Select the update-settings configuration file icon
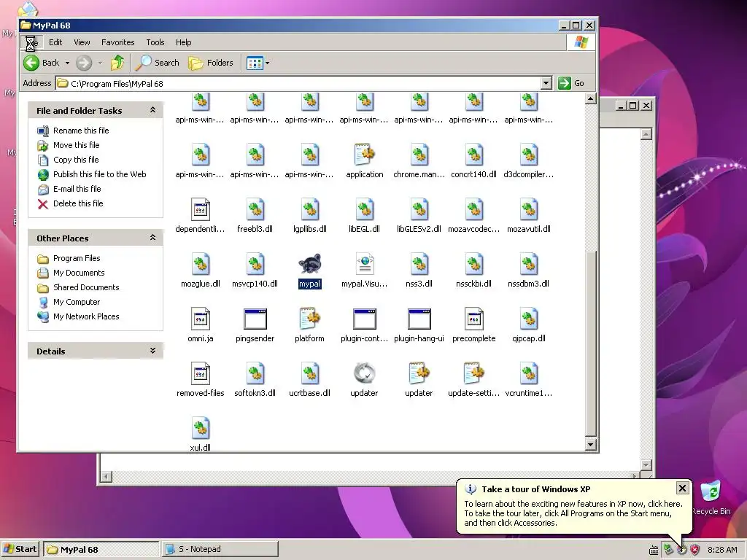 point(474,373)
